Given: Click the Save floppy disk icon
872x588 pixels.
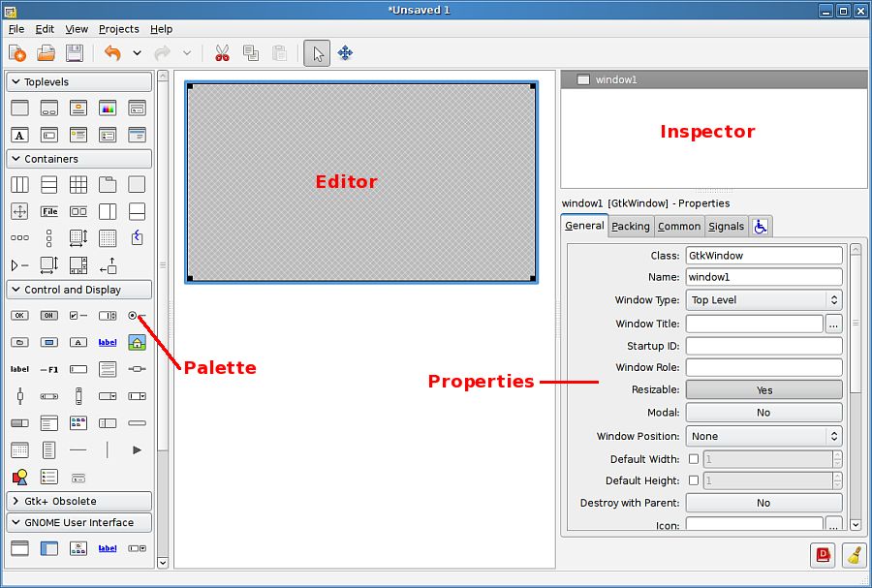Looking at the screenshot, I should 75,53.
